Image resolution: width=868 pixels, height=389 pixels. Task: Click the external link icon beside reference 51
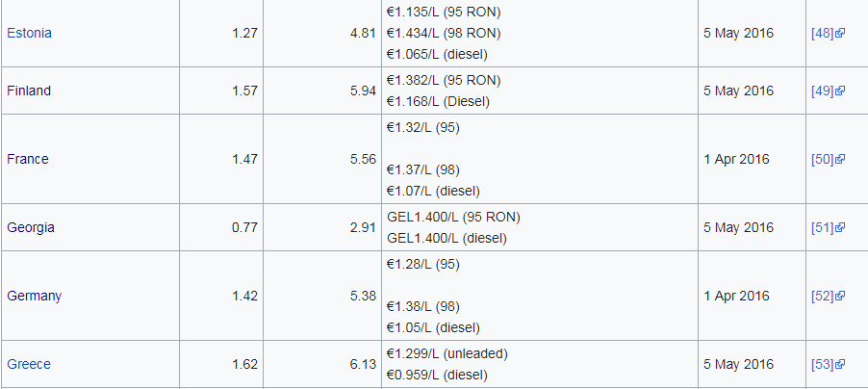point(840,228)
